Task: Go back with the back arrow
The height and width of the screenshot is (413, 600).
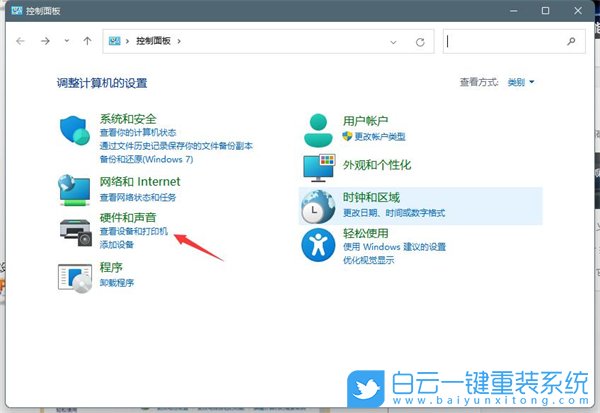Action: point(20,41)
